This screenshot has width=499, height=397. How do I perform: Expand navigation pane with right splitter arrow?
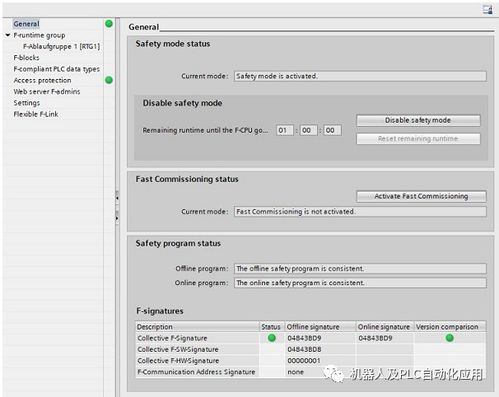pos(117,219)
